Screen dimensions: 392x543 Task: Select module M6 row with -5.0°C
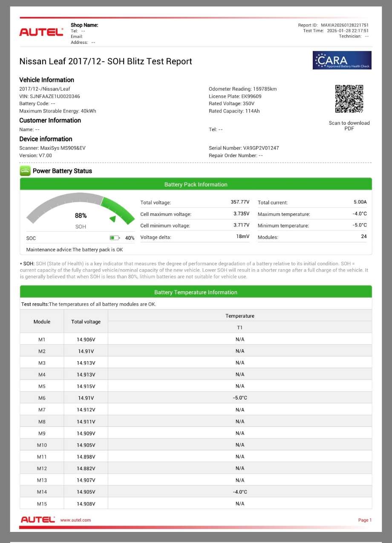(196, 398)
